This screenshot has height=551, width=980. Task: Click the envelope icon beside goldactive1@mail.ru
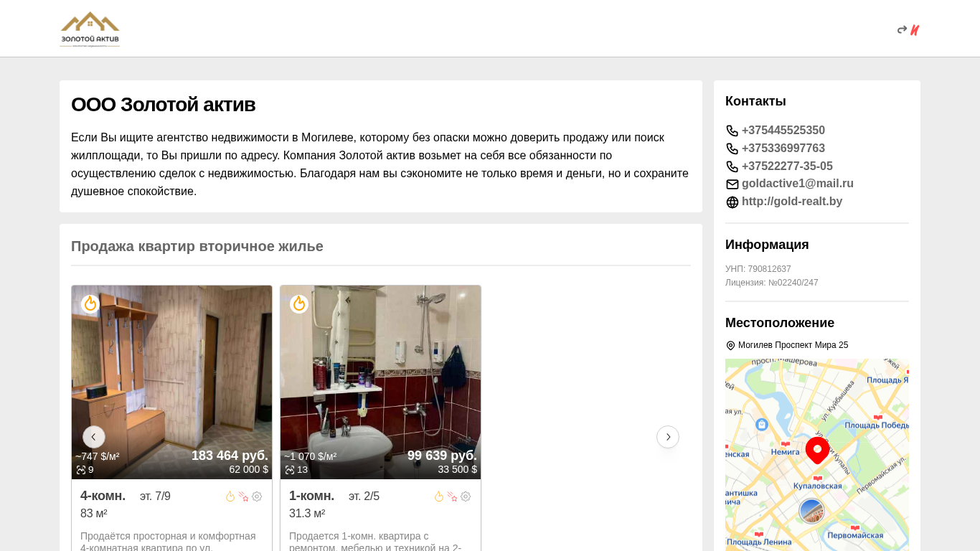pos(732,184)
